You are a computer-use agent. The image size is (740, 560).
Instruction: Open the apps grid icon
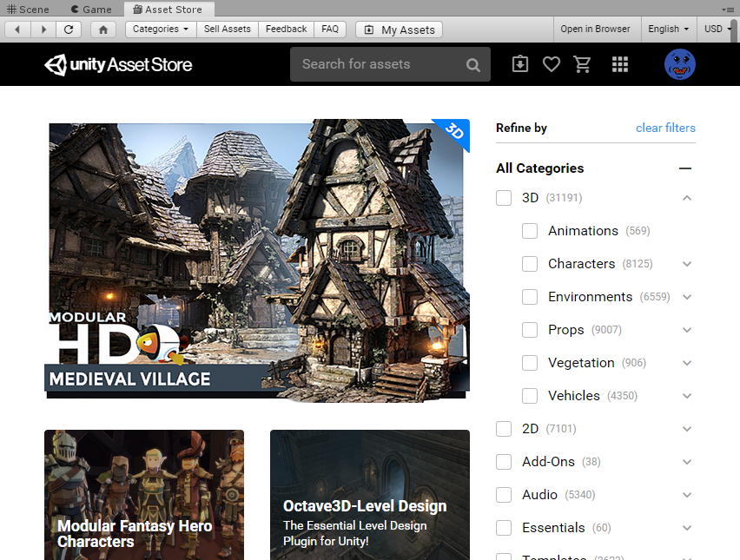[x=619, y=64]
